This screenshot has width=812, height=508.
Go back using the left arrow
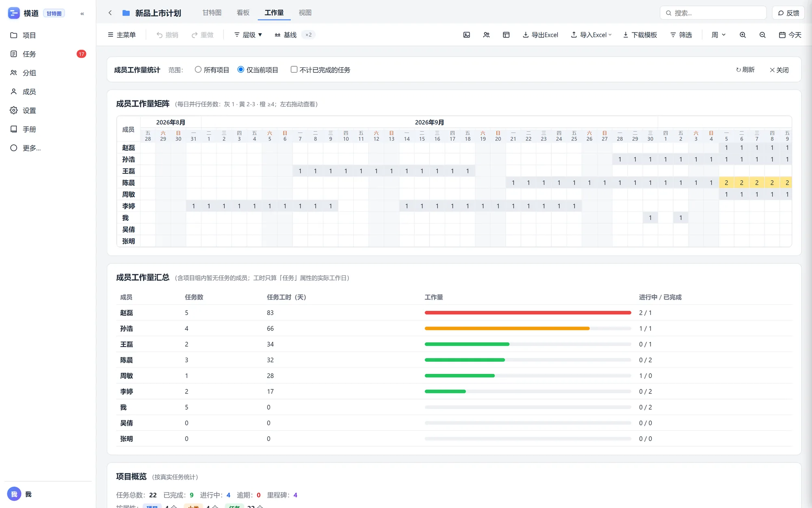(x=110, y=13)
